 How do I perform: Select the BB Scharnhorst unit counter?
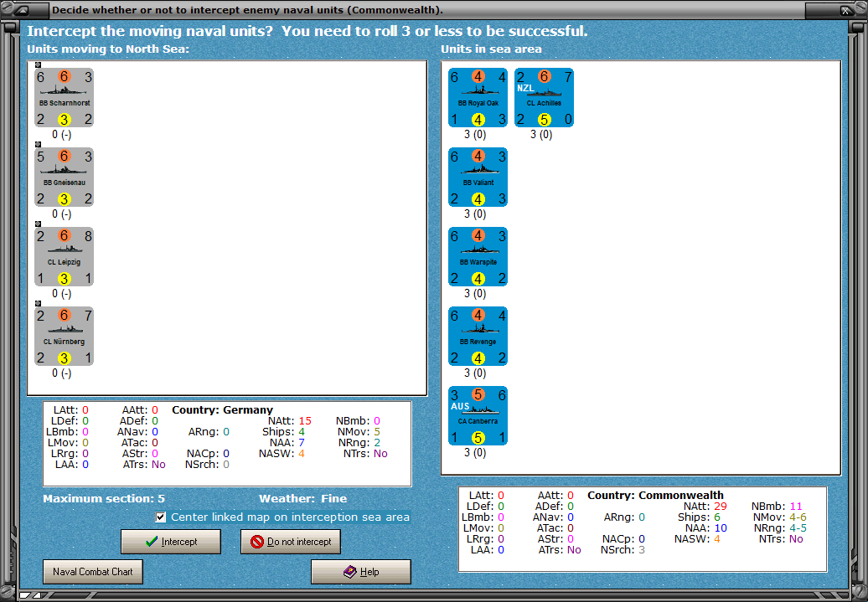(x=64, y=97)
